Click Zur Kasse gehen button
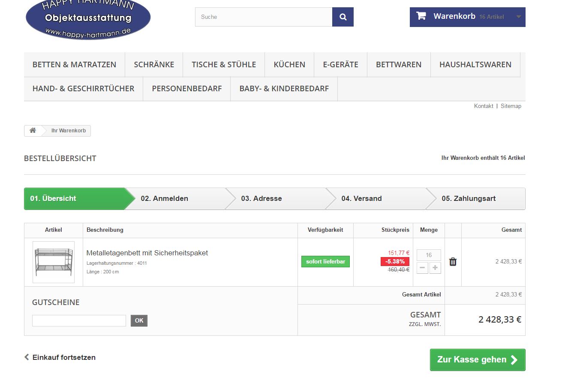 pos(478,360)
